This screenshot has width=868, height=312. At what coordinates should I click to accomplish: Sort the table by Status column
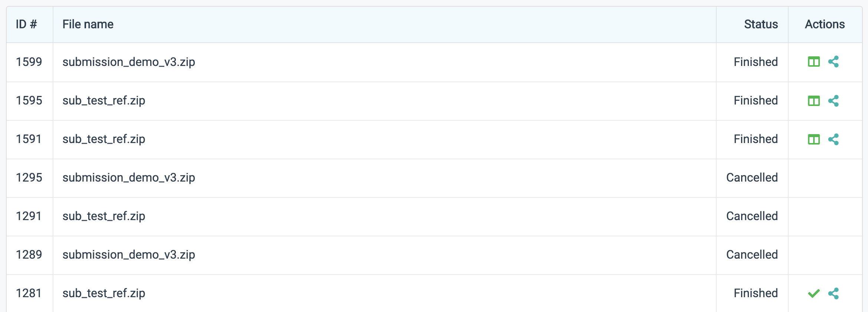tap(761, 24)
